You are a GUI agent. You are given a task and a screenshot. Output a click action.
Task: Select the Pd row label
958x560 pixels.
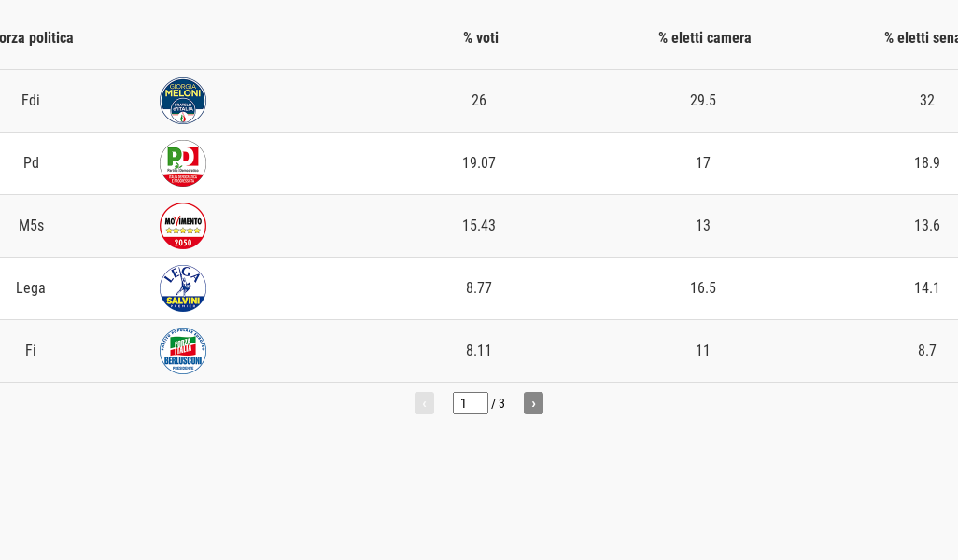tap(31, 163)
